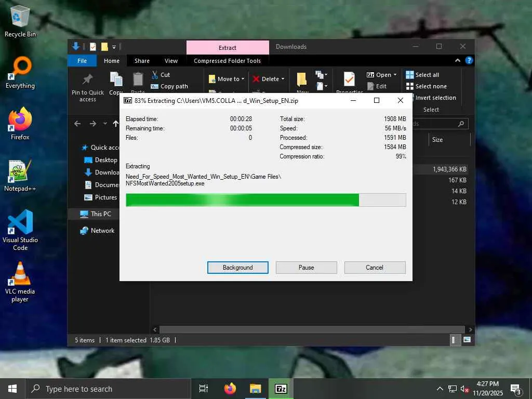Viewport: 532px width, 399px height.
Task: Send extraction to Background
Action: [237, 268]
